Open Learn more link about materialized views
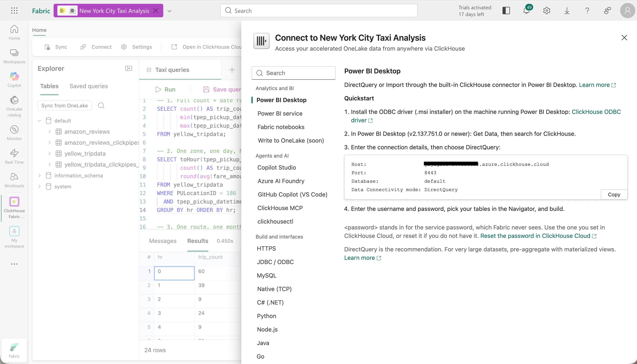This screenshot has height=364, width=637. 363,258
